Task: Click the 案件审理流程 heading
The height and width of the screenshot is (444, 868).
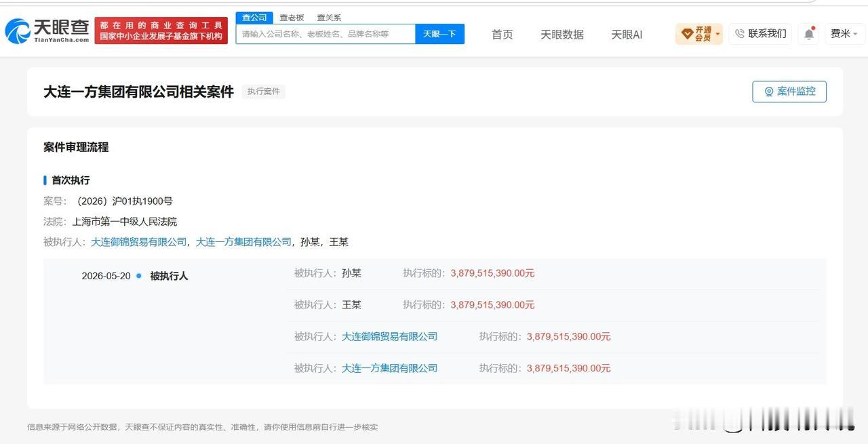Action: pyautogui.click(x=76, y=147)
